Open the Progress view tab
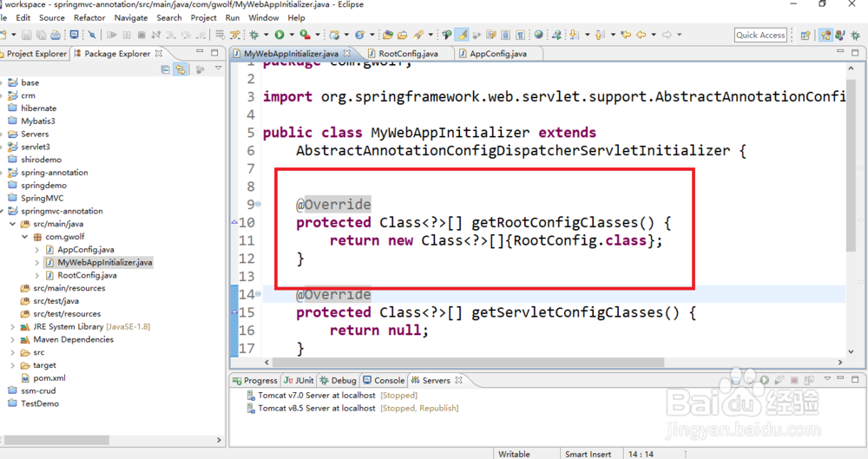This screenshot has width=868, height=459. 255,380
